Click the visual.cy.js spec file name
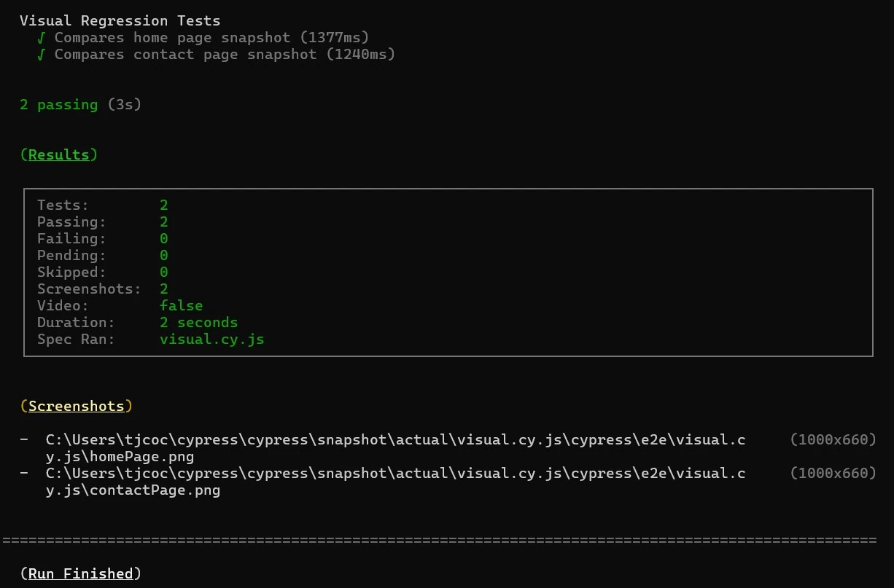Image resolution: width=894 pixels, height=588 pixels. click(x=211, y=339)
